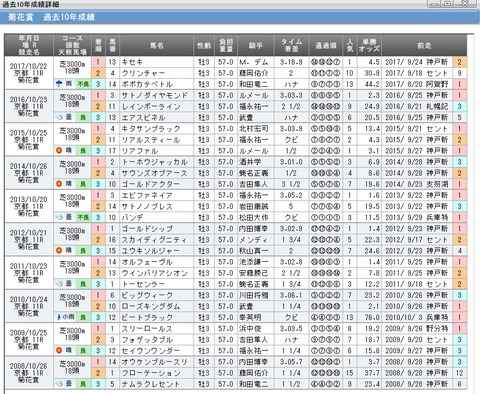Click jockey name 浜中俊
480x394 pixels.
[250, 329]
